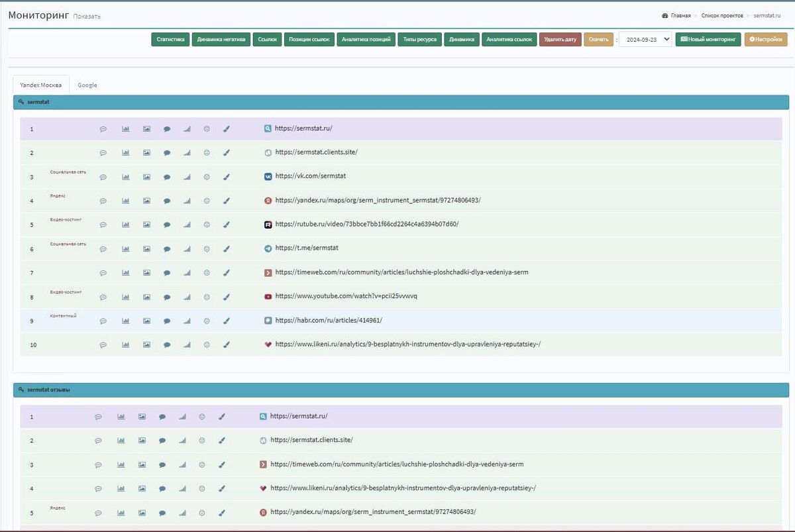The height and width of the screenshot is (532, 795).
Task: Click the sermstat.ru breadcrumb text
Action: coord(767,15)
